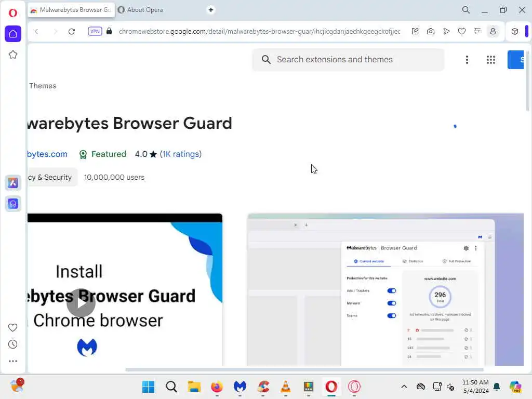The height and width of the screenshot is (399, 532).
Task: Go to Opera Start Page home icon
Action: (13, 34)
